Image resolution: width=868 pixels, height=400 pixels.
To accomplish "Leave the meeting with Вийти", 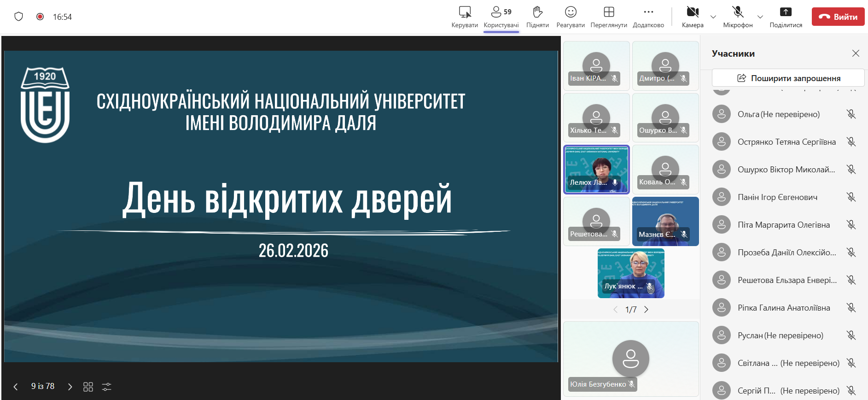I will pyautogui.click(x=838, y=17).
